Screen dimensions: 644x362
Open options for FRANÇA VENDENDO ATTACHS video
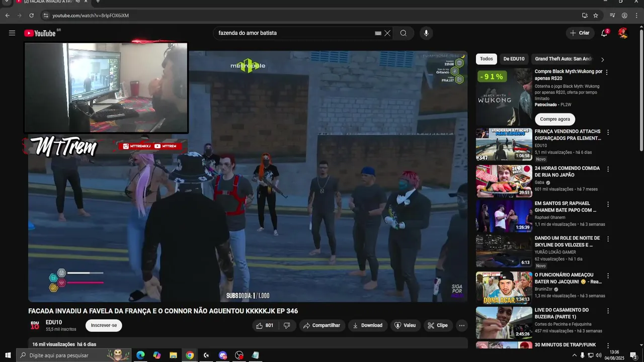tap(608, 132)
